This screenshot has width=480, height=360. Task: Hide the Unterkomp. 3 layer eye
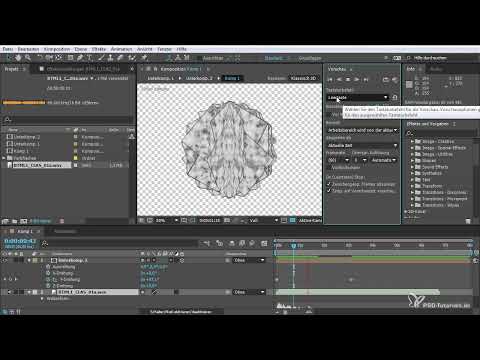click(5, 260)
